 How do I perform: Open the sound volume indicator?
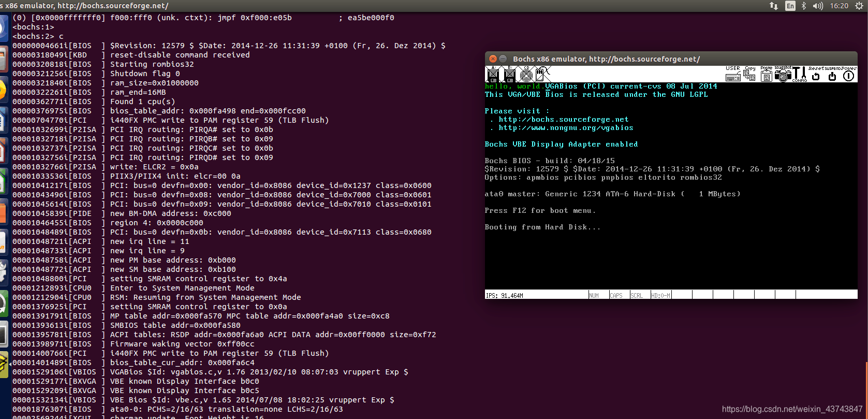click(x=818, y=6)
